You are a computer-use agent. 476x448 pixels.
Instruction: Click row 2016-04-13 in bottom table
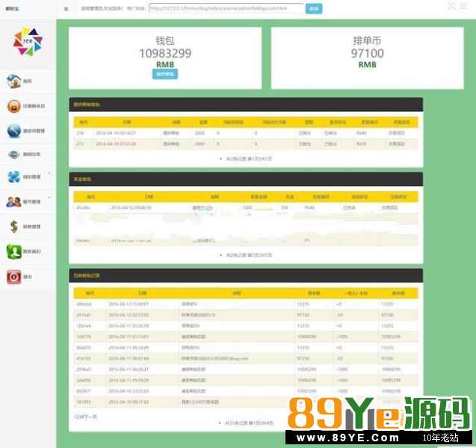(246, 304)
